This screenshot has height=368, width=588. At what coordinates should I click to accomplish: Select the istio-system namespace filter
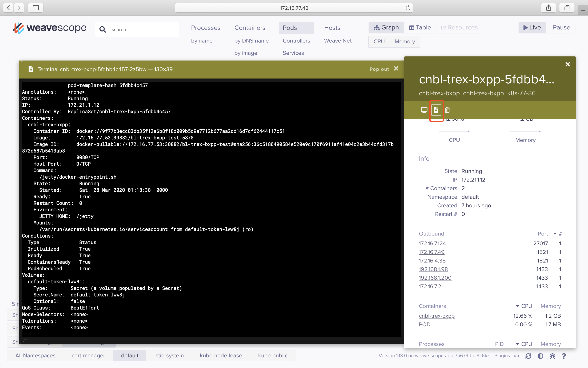click(169, 356)
